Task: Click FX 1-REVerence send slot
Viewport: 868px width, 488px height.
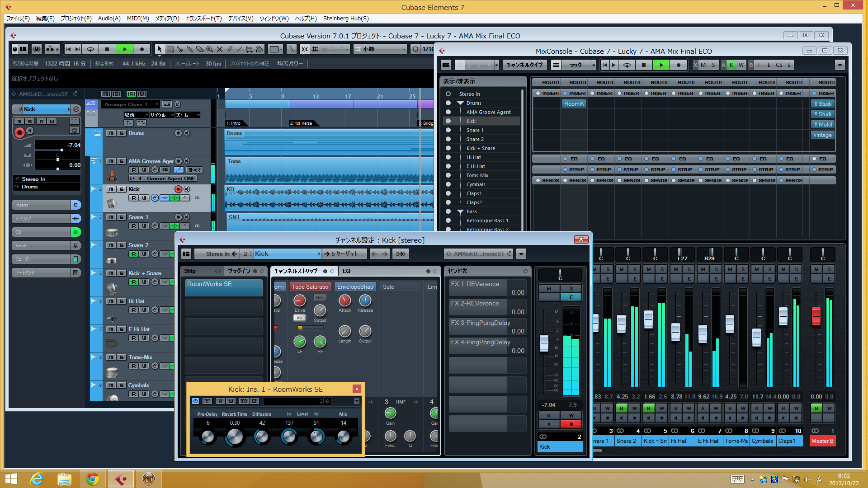Action: [x=488, y=288]
